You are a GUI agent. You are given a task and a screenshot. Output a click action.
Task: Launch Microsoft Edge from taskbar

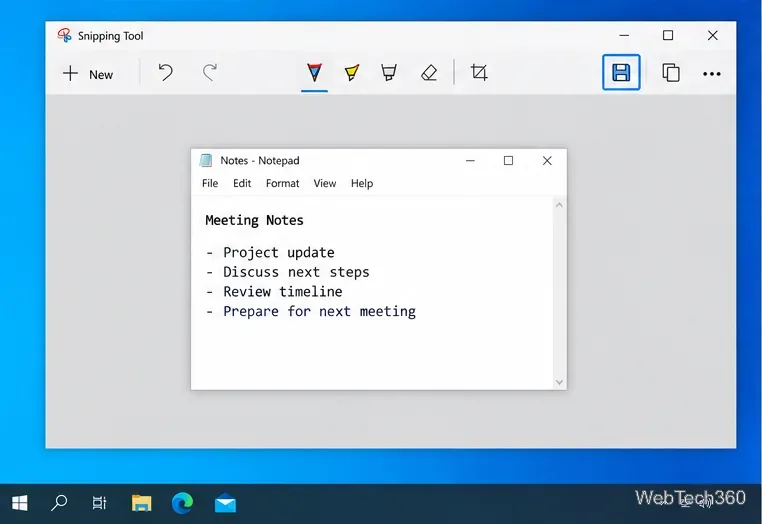pos(182,503)
